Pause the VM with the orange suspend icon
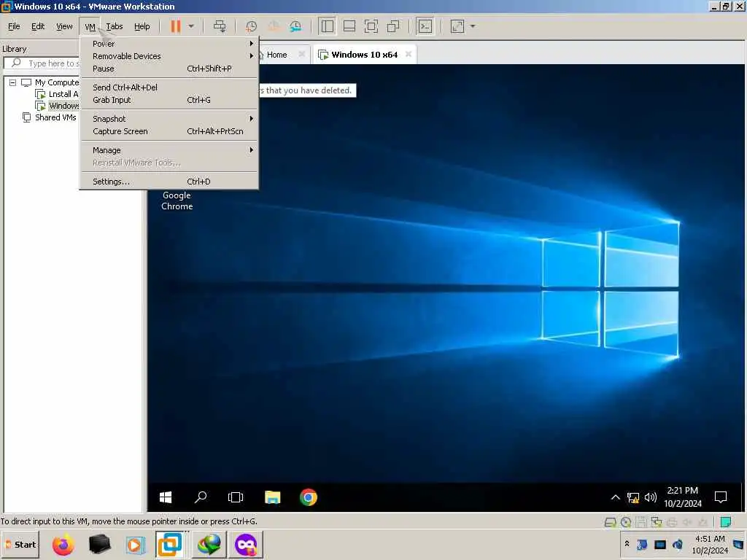 [x=176, y=26]
